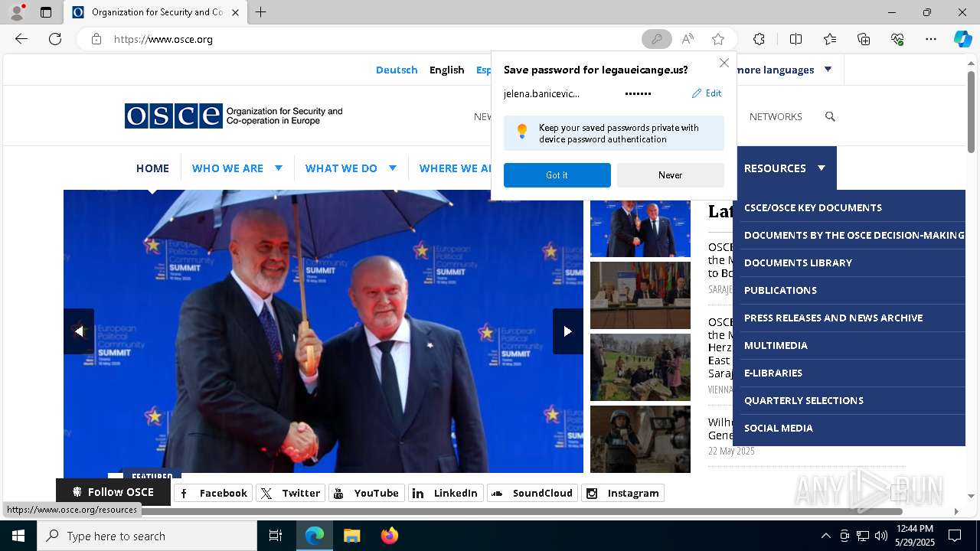Click Got it to save password

(557, 175)
